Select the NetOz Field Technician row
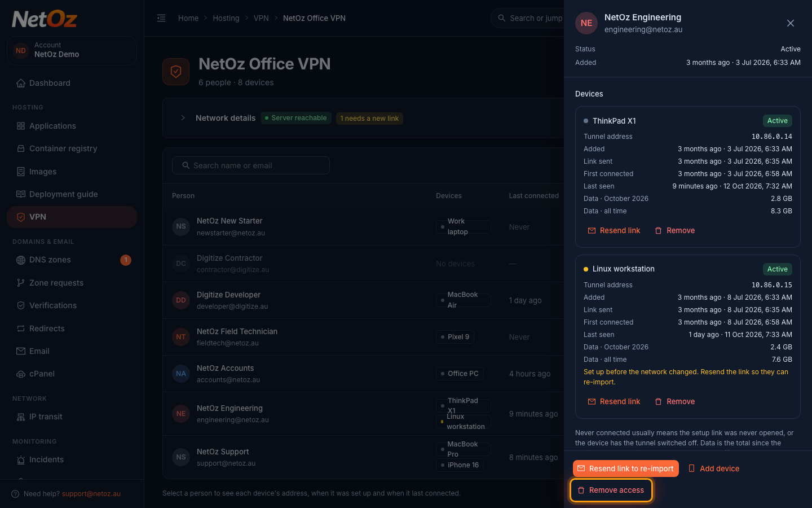The width and height of the screenshot is (812, 508). pos(363,337)
